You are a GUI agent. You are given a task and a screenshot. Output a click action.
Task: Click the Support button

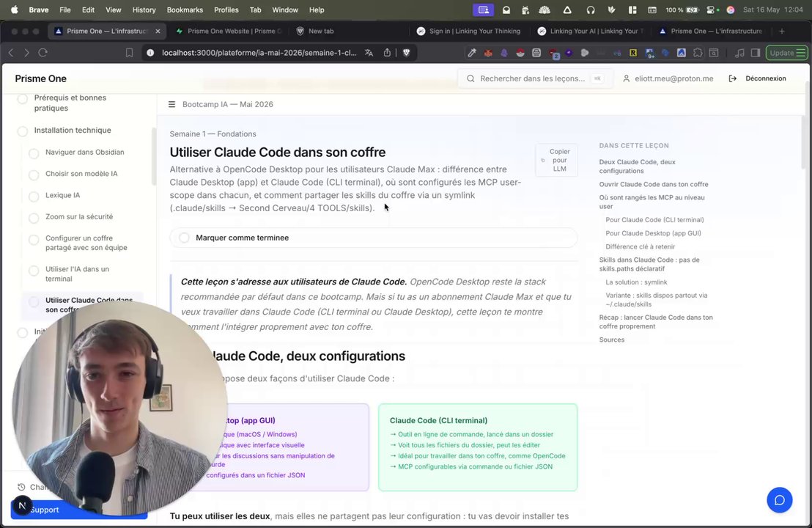(x=78, y=510)
